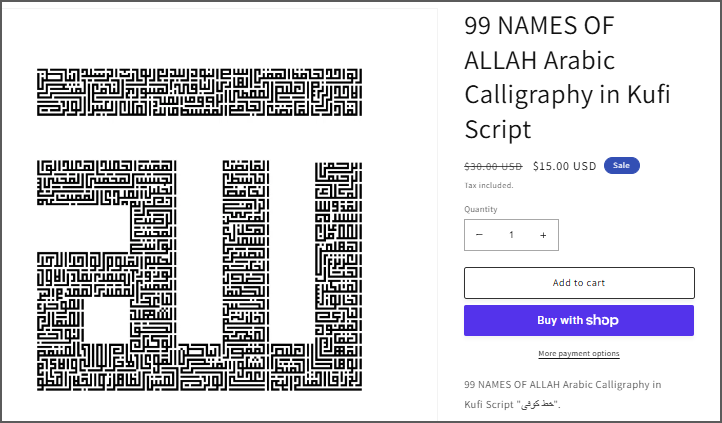Open More payment options link
The height and width of the screenshot is (423, 722).
pos(579,353)
